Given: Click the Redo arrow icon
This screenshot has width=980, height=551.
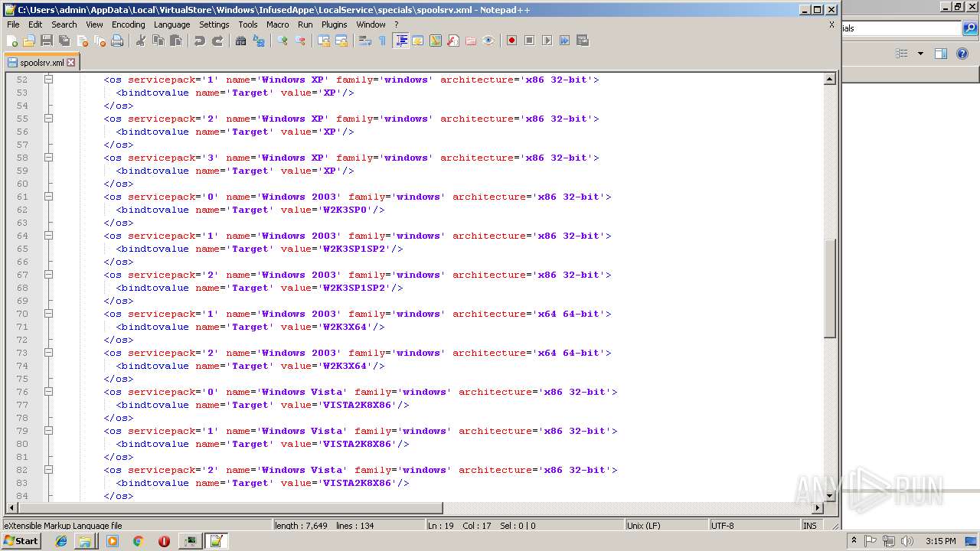Looking at the screenshot, I should (x=217, y=41).
